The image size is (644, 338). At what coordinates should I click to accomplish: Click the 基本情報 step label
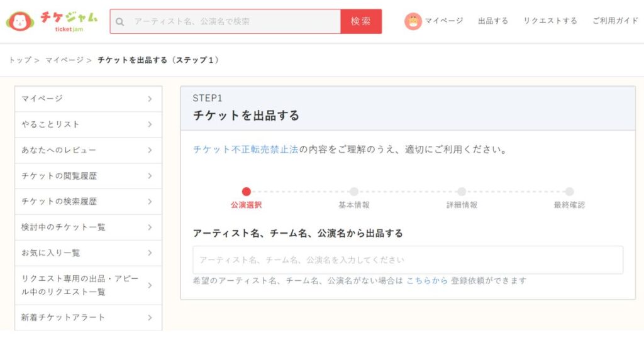(x=354, y=205)
